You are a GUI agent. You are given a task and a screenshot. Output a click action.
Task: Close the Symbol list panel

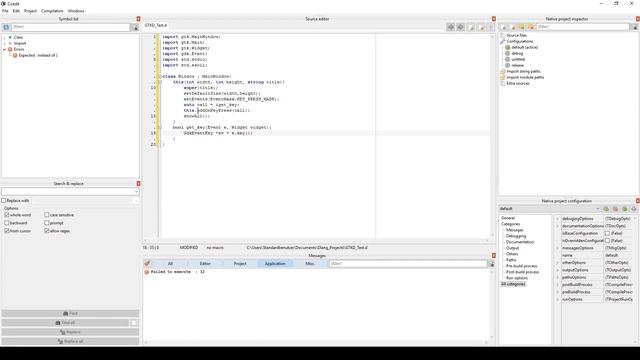(138, 19)
